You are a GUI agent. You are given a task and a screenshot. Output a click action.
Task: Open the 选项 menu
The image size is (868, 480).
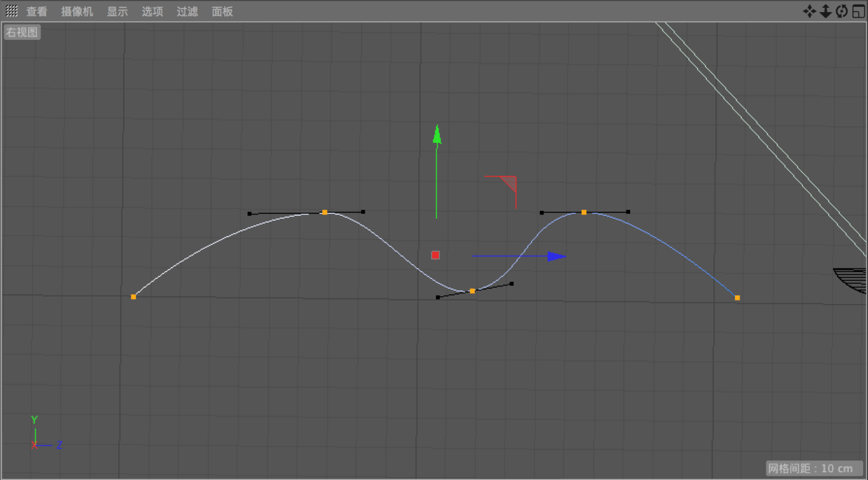pos(153,12)
